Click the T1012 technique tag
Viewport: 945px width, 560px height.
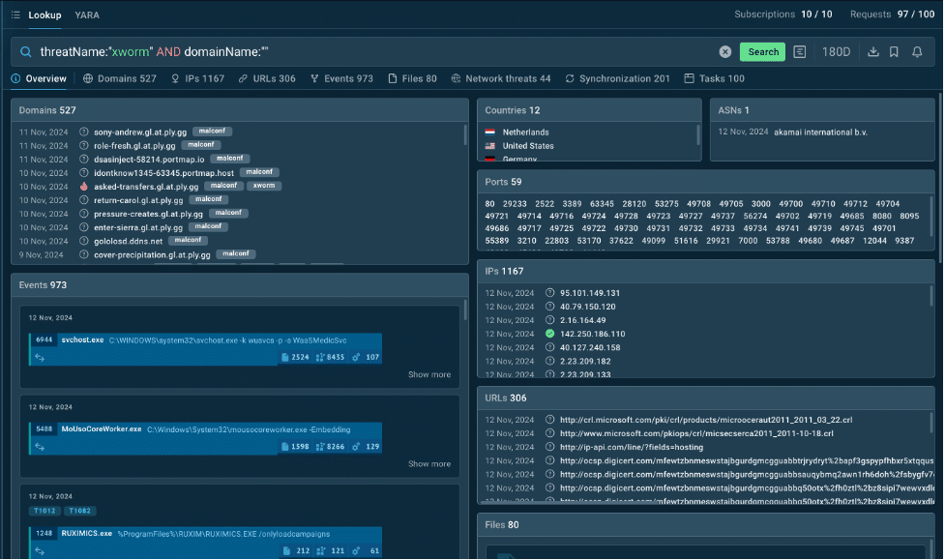(44, 511)
